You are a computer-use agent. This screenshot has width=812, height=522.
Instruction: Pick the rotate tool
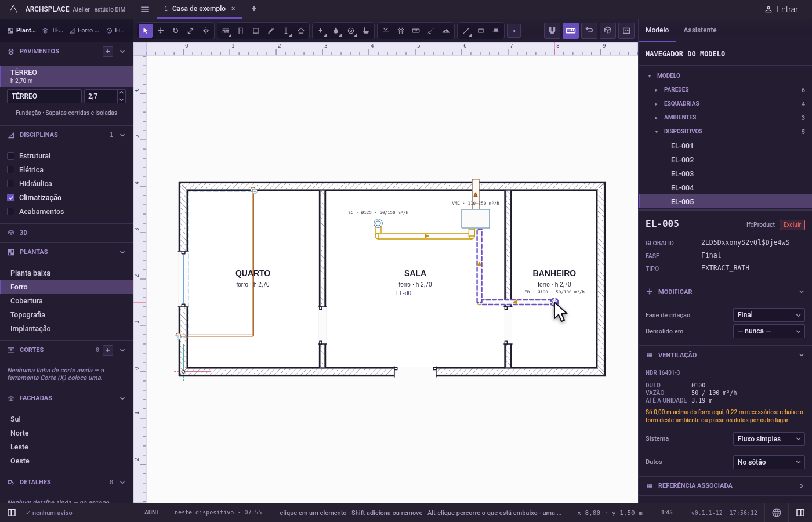[x=176, y=31]
